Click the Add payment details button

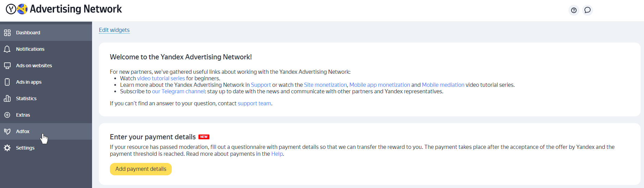point(141,169)
